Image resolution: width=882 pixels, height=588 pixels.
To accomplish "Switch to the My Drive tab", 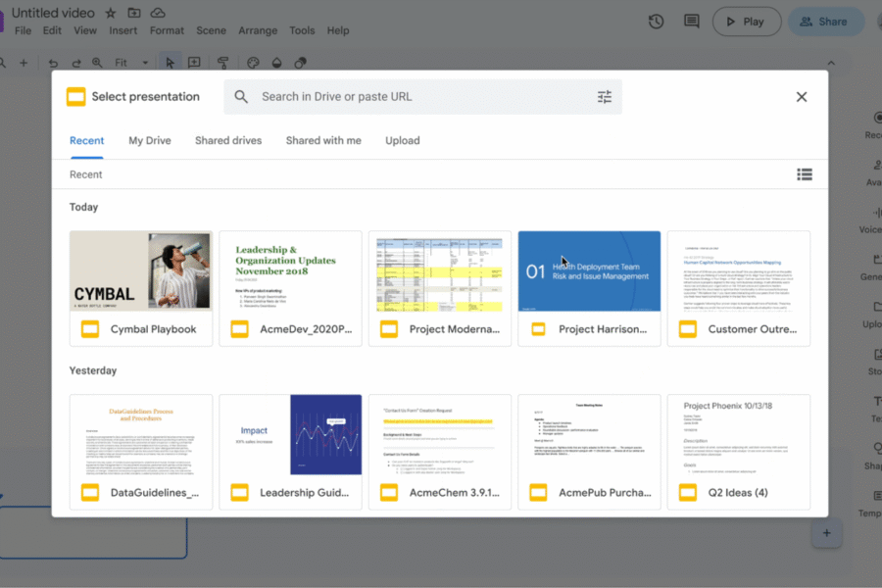I will (x=149, y=140).
